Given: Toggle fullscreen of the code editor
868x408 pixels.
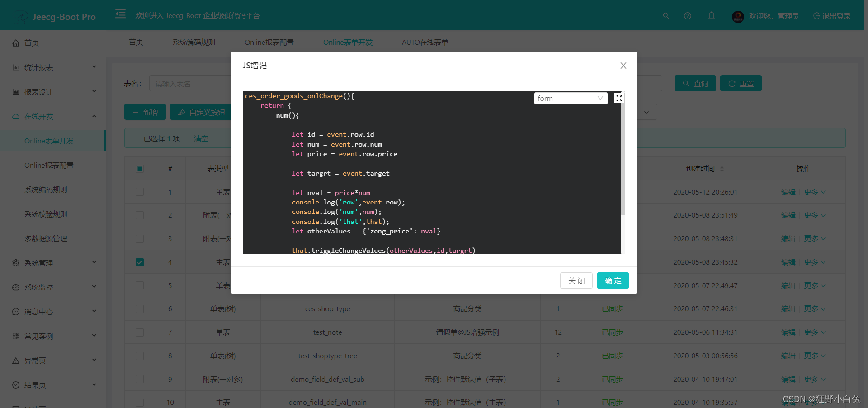Looking at the screenshot, I should pos(619,98).
